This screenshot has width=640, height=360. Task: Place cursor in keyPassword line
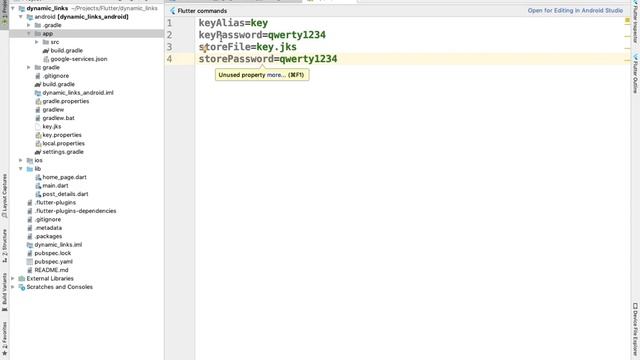[x=262, y=35]
